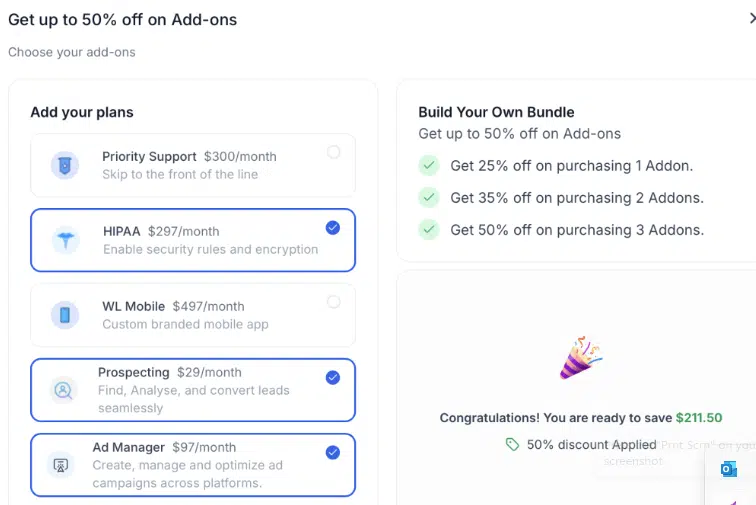Image resolution: width=756 pixels, height=505 pixels.
Task: Open the Outlook icon at screen corner
Action: click(x=729, y=469)
